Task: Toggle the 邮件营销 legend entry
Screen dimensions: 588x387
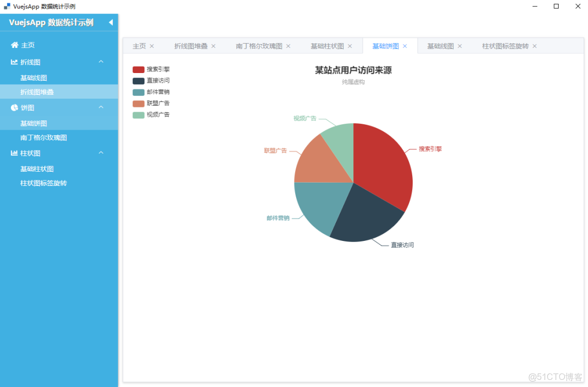Action: pos(158,92)
